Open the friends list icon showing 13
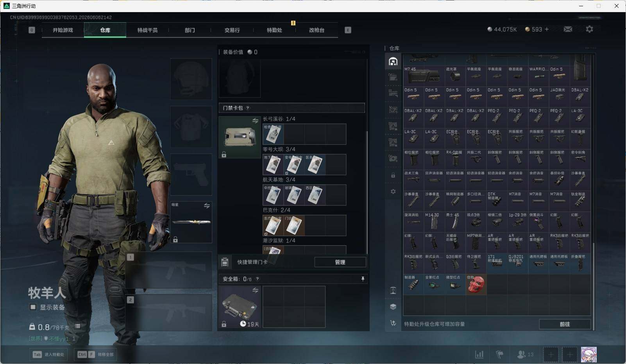Screen dimensions: 626x364 click(x=525, y=354)
